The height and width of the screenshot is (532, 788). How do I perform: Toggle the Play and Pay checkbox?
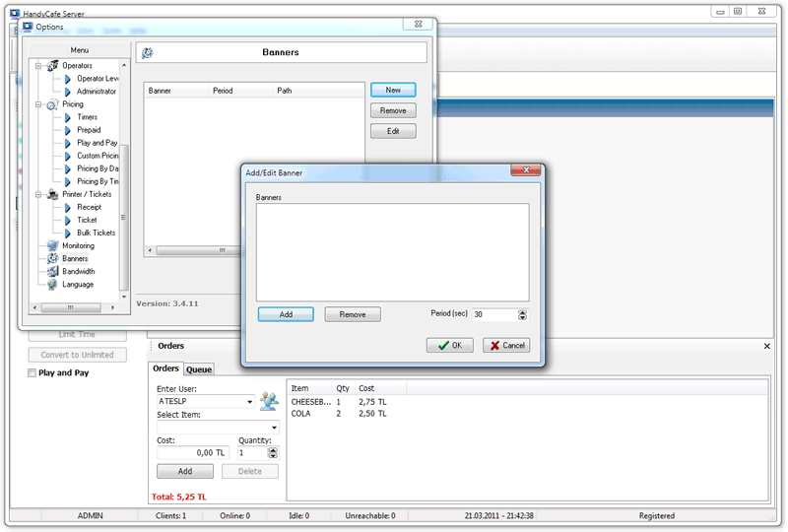click(33, 373)
